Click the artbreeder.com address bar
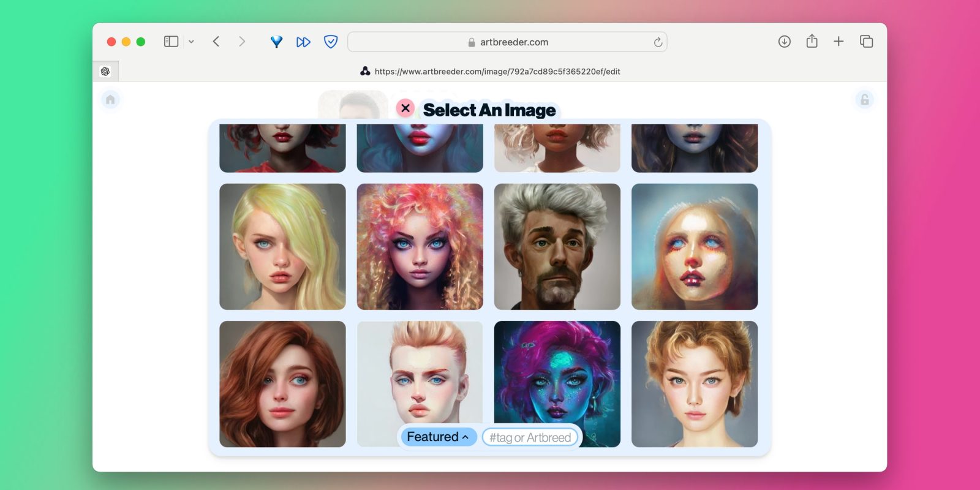The image size is (980, 490). click(507, 42)
